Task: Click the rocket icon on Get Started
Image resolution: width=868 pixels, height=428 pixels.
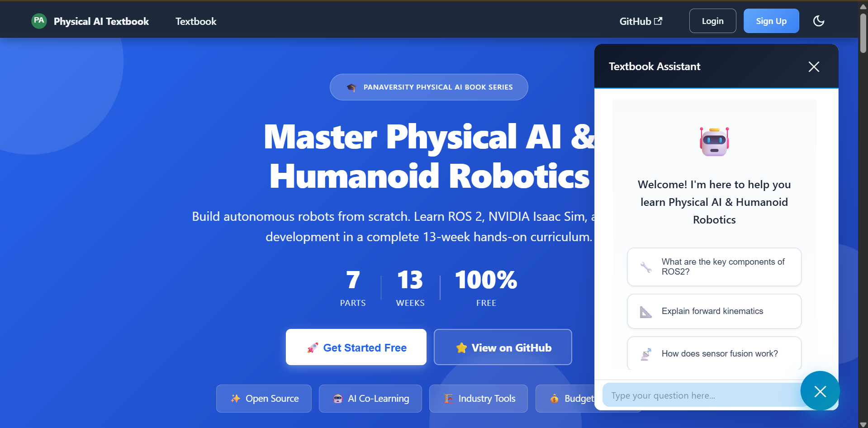Action: [x=313, y=347]
